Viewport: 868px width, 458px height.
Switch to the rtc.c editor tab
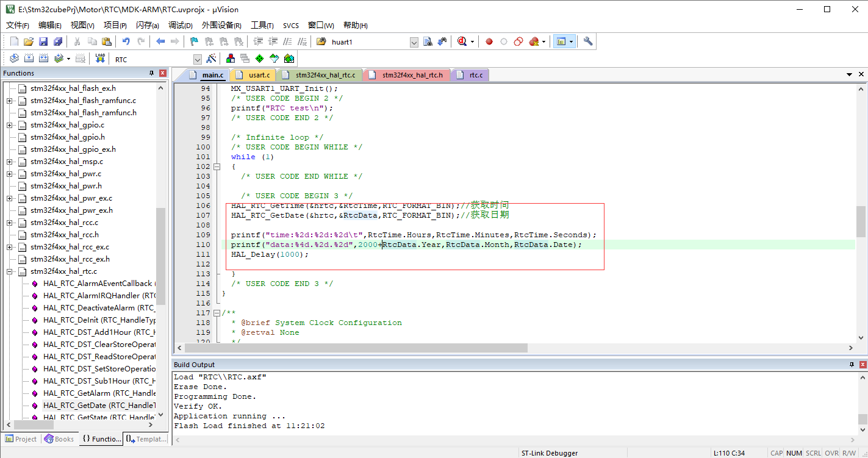469,74
